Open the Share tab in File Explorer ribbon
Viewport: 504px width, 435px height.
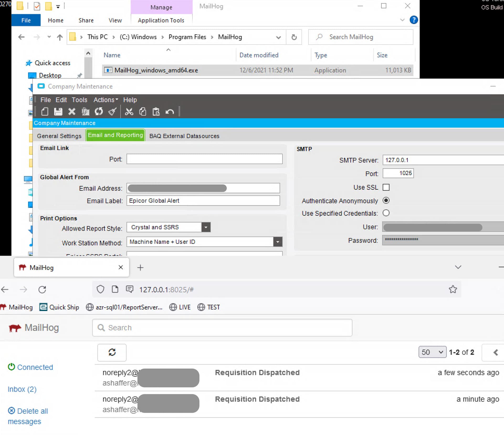point(86,20)
